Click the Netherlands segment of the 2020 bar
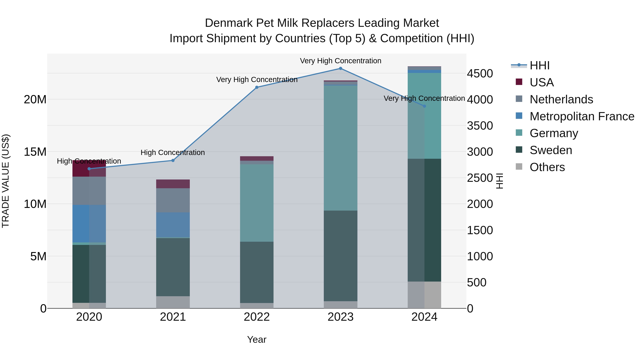 pyautogui.click(x=89, y=191)
